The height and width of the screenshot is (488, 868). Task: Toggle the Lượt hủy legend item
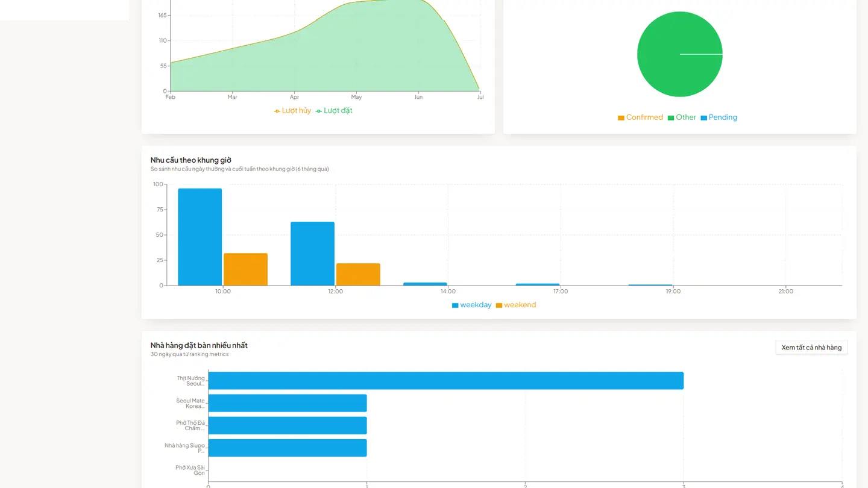292,111
